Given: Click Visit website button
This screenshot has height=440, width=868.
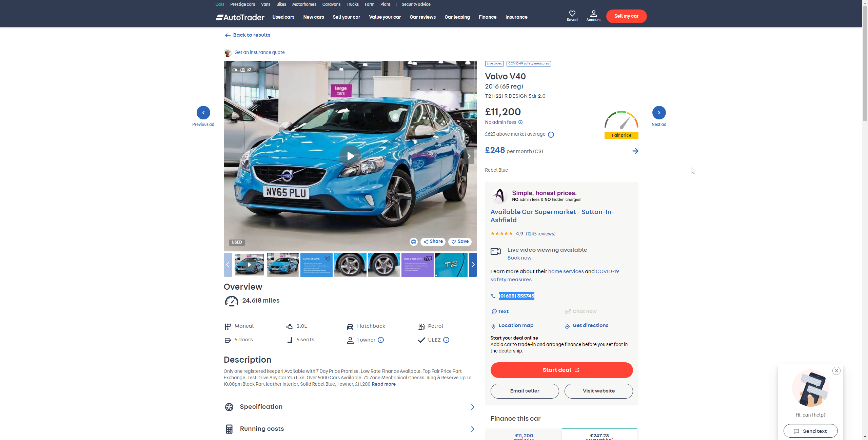Looking at the screenshot, I should pyautogui.click(x=598, y=391).
